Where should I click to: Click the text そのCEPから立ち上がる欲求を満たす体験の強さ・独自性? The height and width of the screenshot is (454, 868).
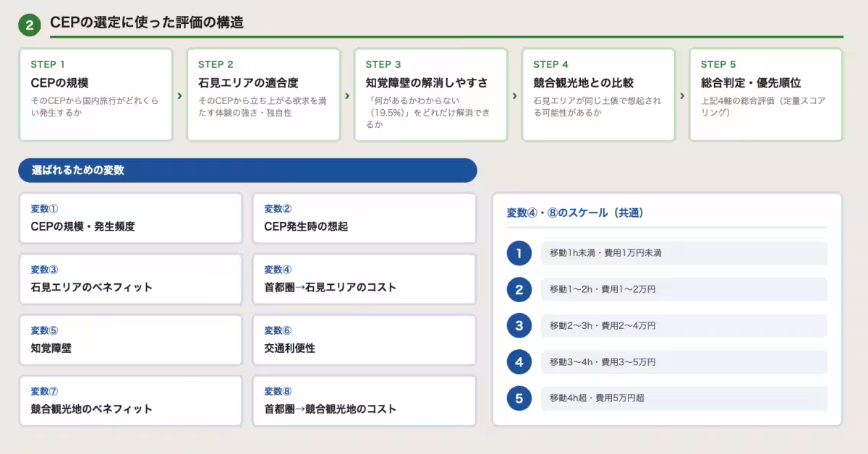click(x=262, y=107)
